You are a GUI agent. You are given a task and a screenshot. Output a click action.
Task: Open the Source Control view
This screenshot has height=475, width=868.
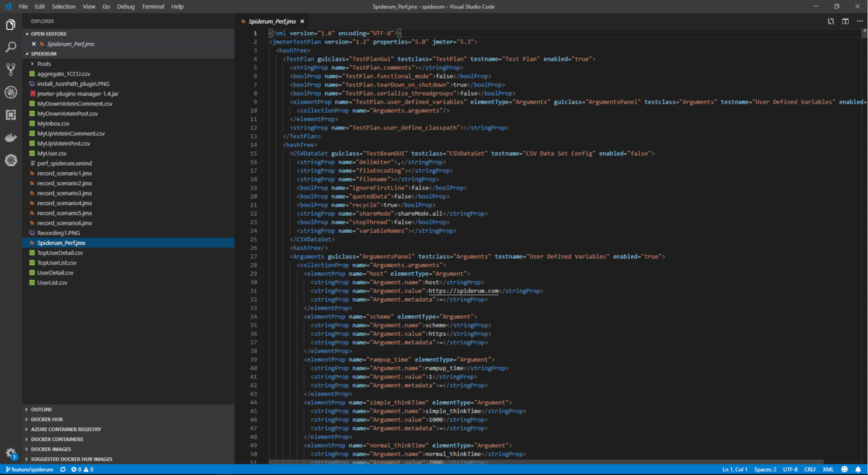[11, 69]
